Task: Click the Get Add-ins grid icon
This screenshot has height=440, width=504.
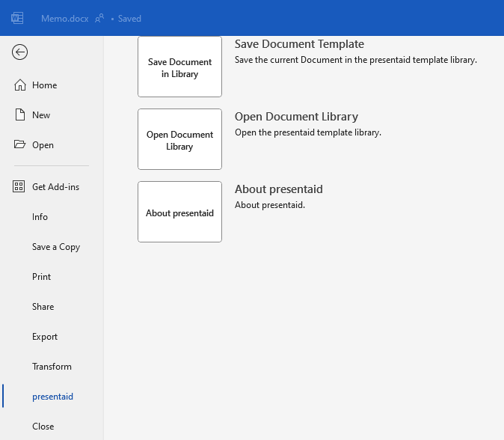Action: click(x=19, y=186)
